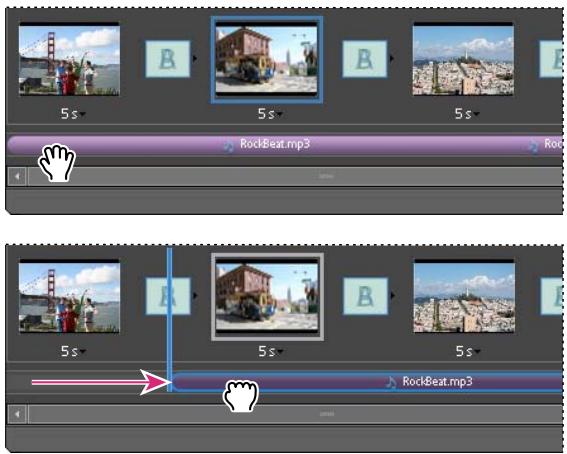Click transition icon after cable car slide, upper storyboard
Image resolution: width=567 pixels, height=454 pixels.
pyautogui.click(x=364, y=59)
